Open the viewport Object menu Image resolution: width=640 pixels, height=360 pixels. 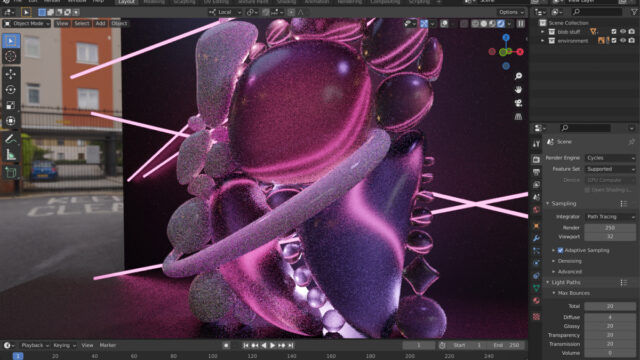click(119, 24)
